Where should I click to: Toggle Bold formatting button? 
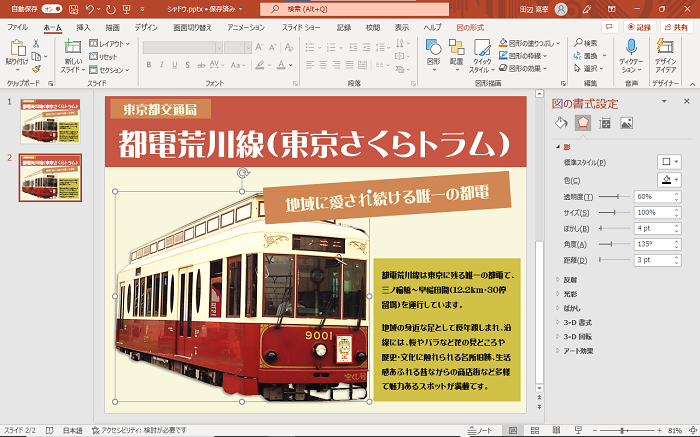(149, 65)
